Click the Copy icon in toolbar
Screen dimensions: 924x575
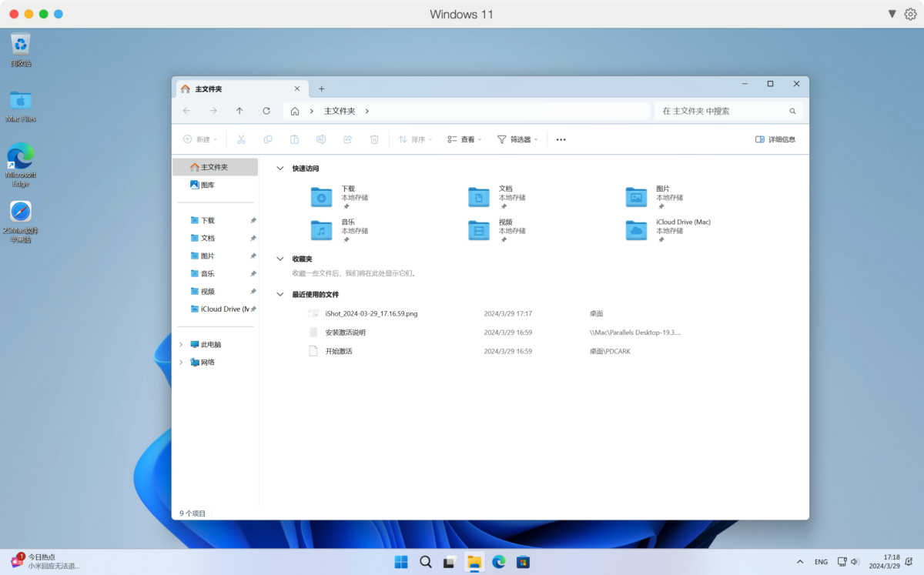point(268,139)
